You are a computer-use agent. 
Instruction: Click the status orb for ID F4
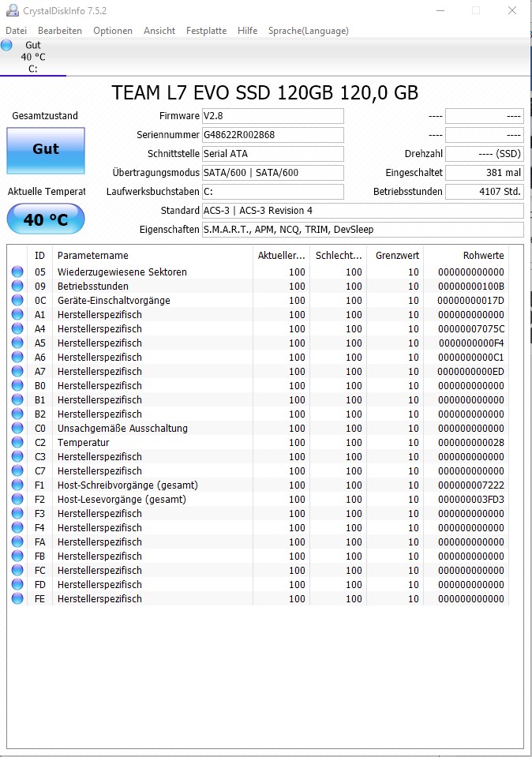[x=17, y=527]
